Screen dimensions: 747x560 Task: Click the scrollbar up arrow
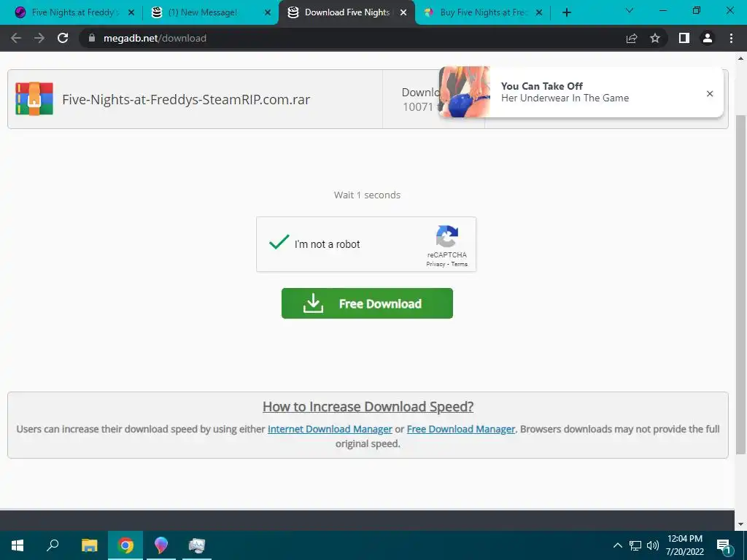pyautogui.click(x=740, y=58)
